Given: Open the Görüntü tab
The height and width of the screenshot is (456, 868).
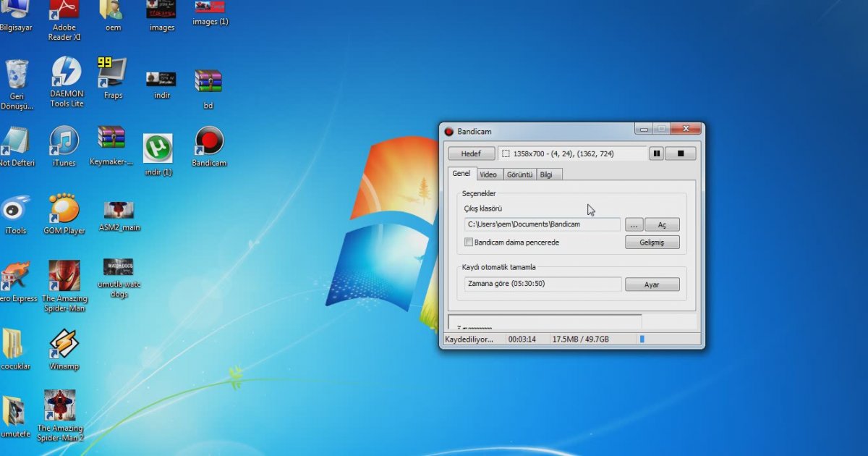Looking at the screenshot, I should point(519,174).
